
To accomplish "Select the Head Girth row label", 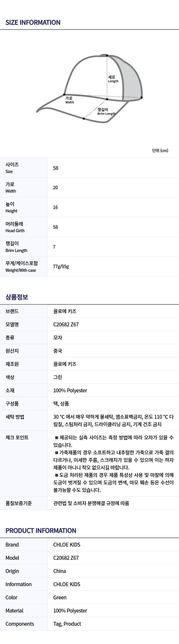I will tap(15, 227).
